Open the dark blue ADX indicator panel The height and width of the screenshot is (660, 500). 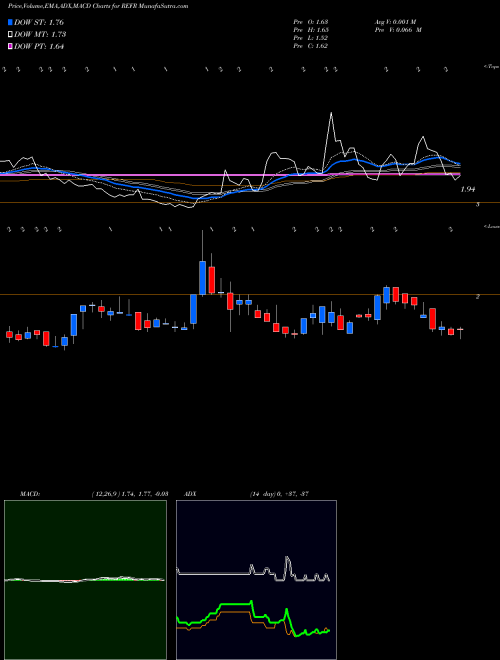pyautogui.click(x=256, y=580)
